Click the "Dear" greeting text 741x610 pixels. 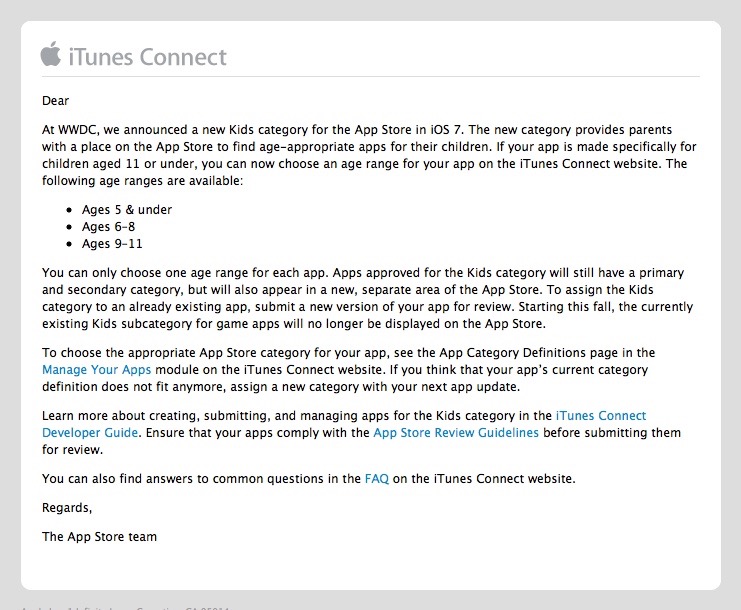(55, 101)
